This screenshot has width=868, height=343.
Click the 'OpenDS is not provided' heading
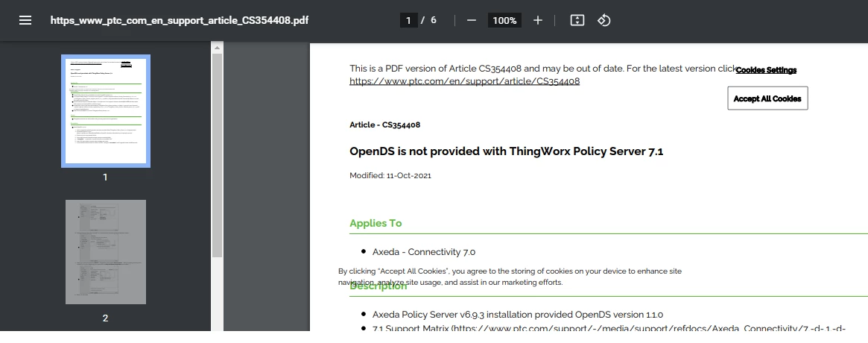point(506,151)
